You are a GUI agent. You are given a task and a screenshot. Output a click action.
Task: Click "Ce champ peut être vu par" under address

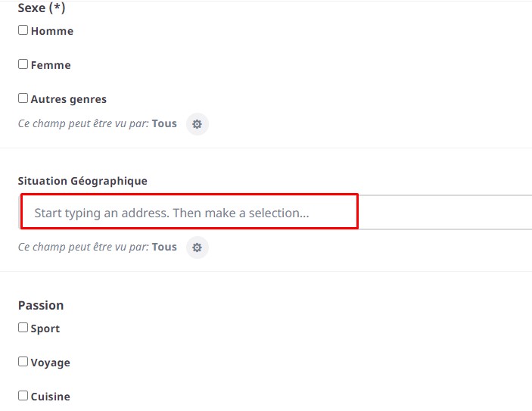(x=83, y=247)
